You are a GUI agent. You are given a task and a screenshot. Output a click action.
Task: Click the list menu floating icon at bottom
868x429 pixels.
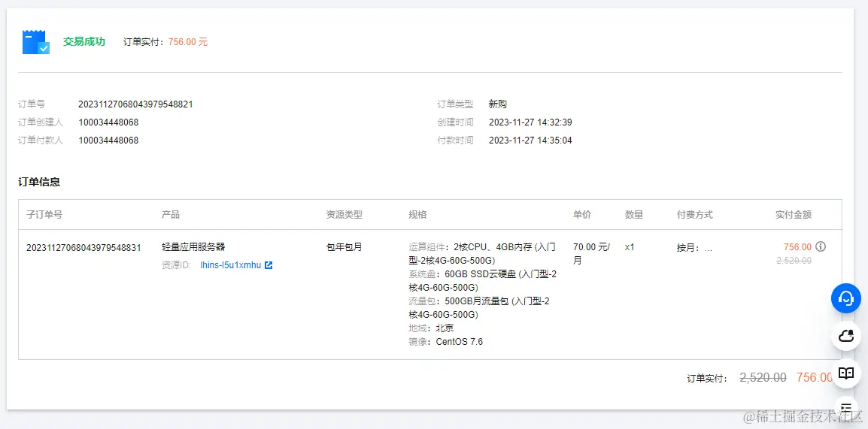[x=846, y=408]
